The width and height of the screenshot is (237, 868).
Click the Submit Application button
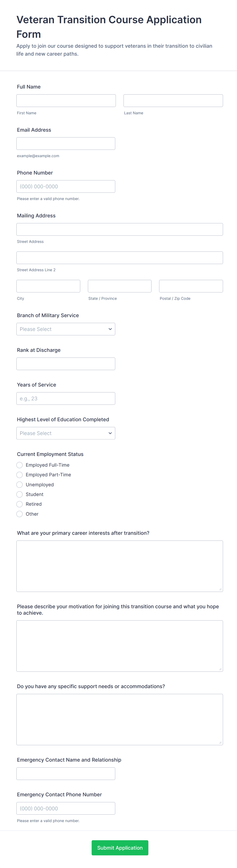pyautogui.click(x=120, y=848)
